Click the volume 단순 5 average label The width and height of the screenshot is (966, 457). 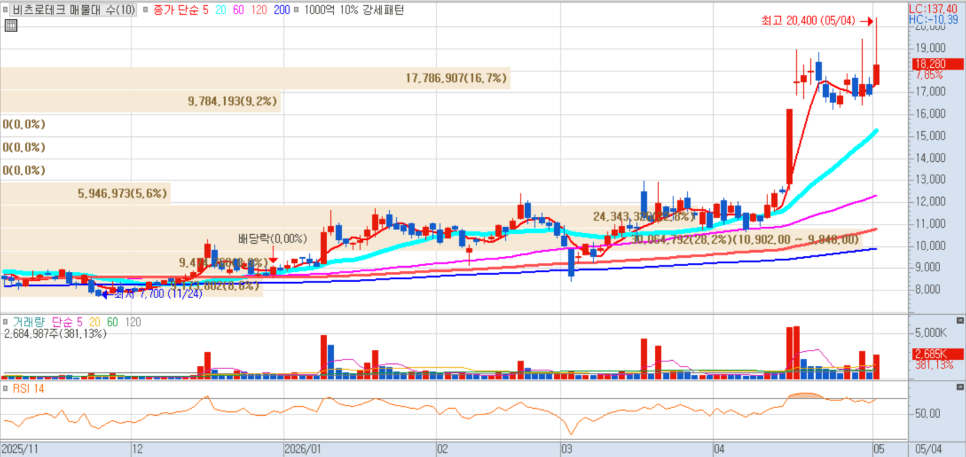pyautogui.click(x=65, y=322)
